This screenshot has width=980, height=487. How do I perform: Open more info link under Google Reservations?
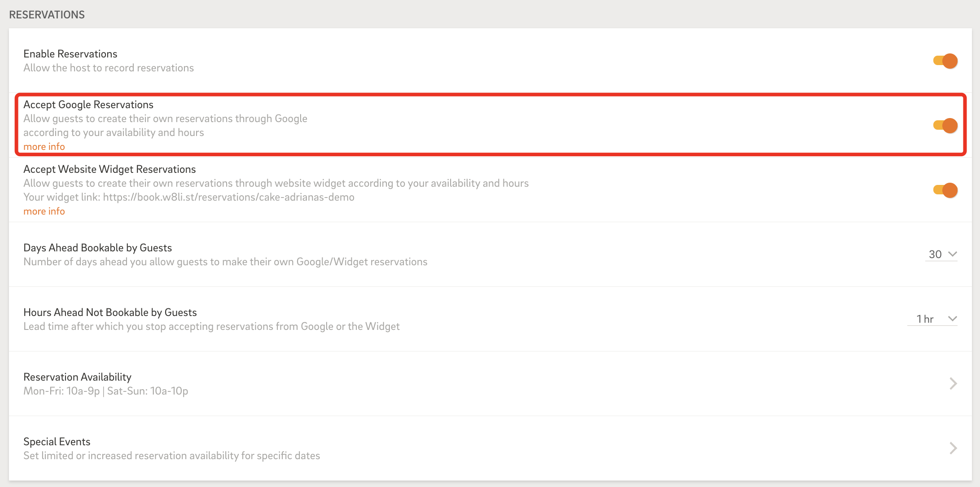click(x=44, y=146)
